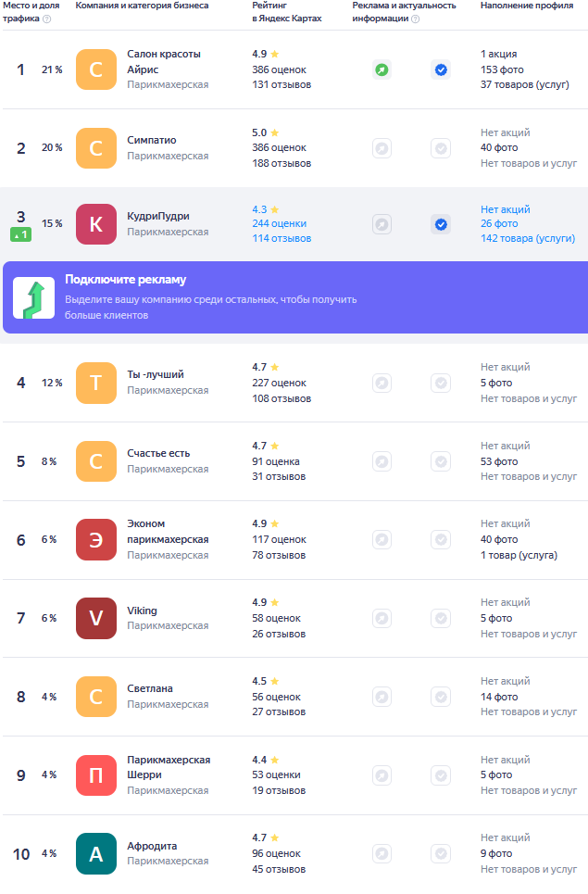Click grey advertising icon in КудриПудри row

pos(382,224)
